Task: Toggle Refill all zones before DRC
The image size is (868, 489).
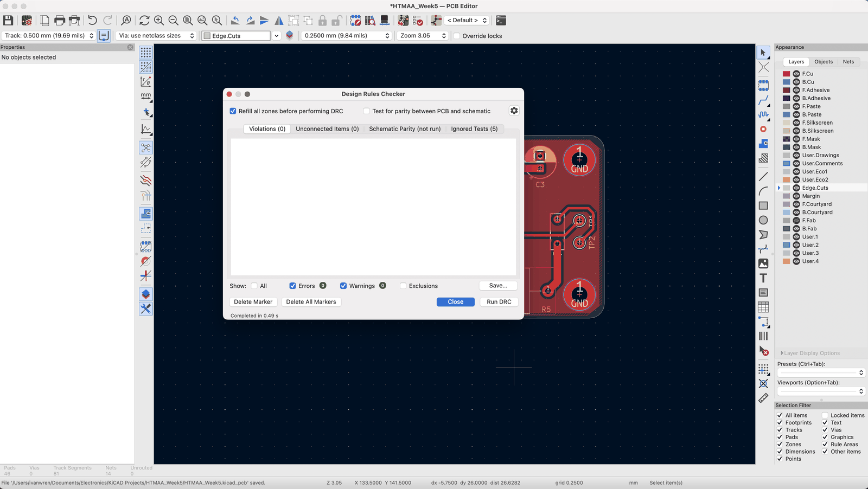Action: (233, 111)
